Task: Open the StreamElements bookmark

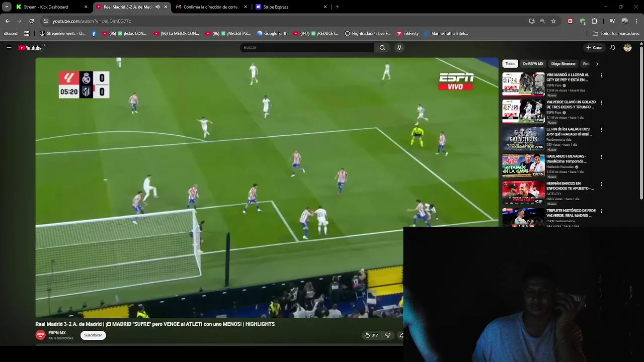Action: click(62, 34)
